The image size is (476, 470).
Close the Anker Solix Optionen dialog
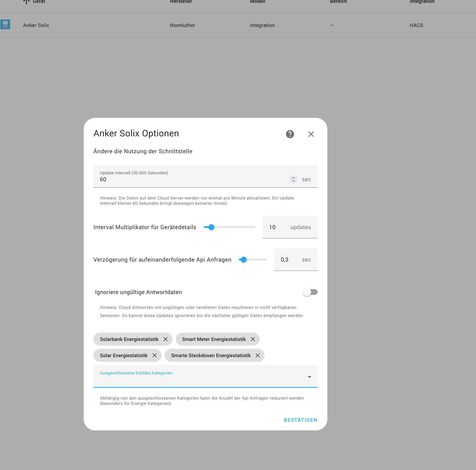311,134
